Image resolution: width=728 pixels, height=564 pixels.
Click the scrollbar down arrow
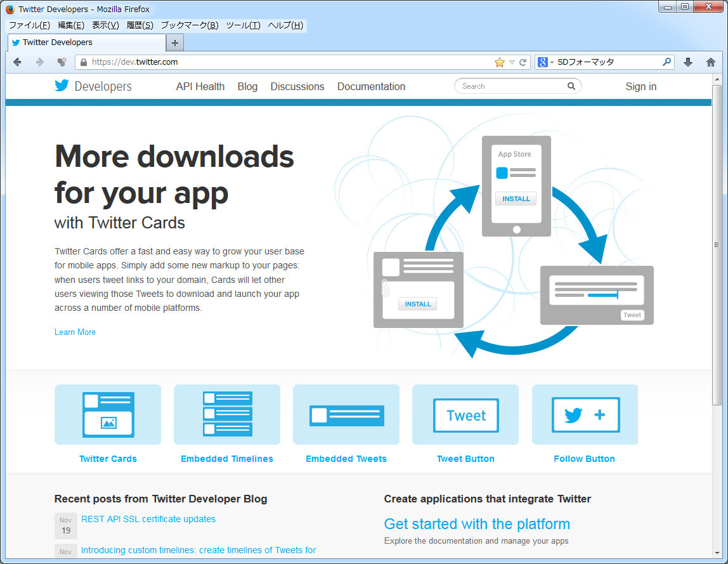tap(717, 553)
